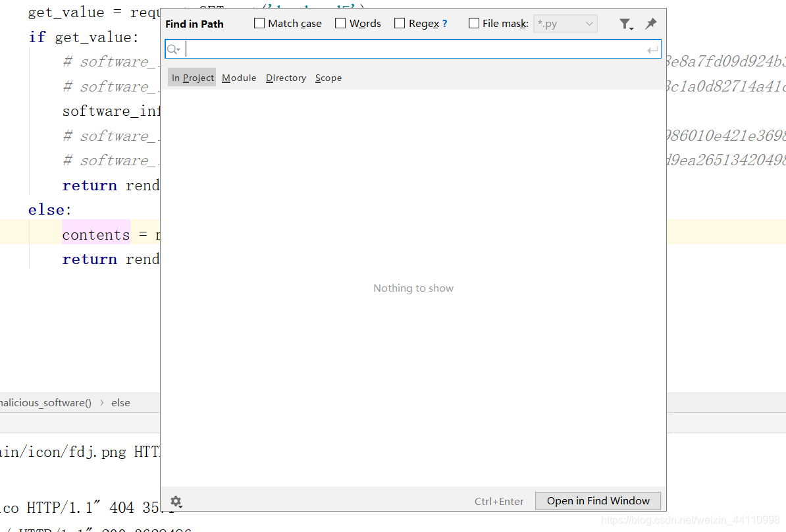Viewport: 786px width, 532px height.
Task: Select the In Project scope
Action: [192, 77]
